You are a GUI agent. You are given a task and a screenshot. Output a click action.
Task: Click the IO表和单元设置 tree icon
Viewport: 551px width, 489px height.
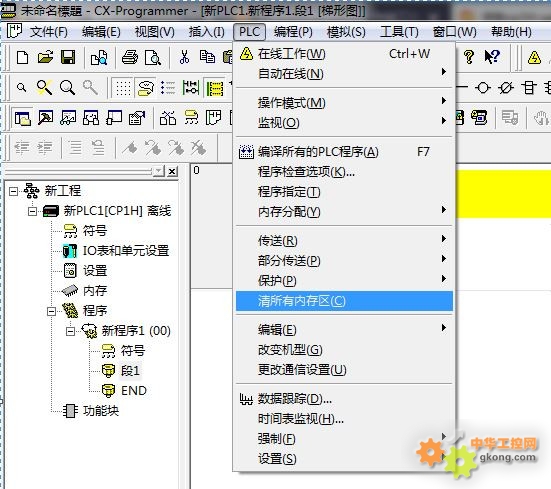[x=70, y=251]
